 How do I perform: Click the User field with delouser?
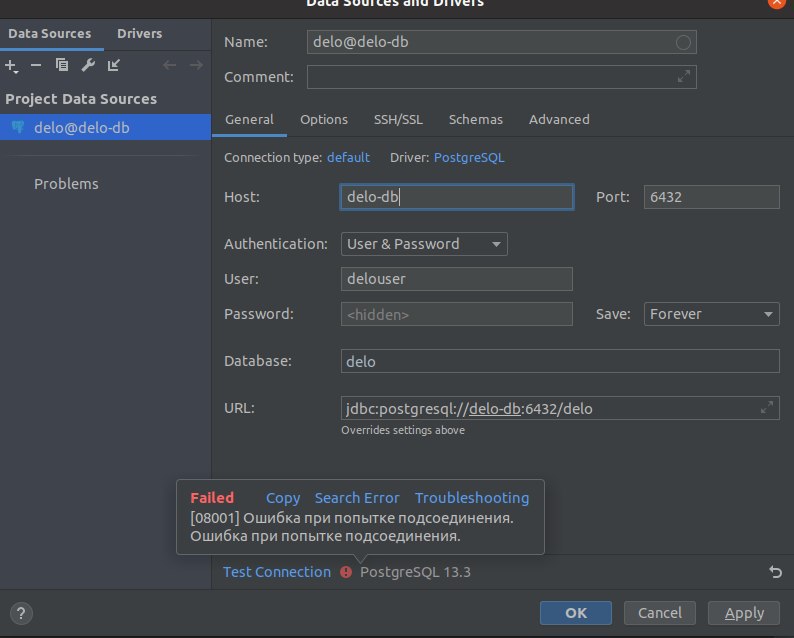pos(457,279)
